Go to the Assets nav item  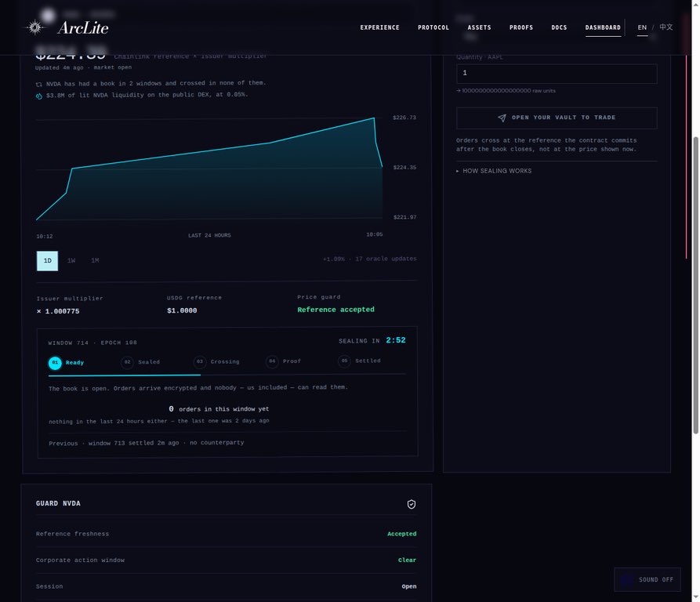coord(480,27)
